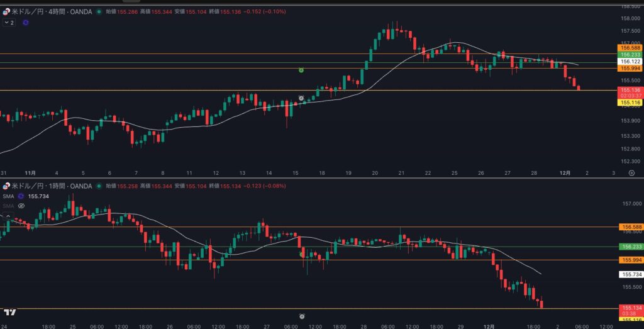Toggle the visible SMA indicator's purple eye icon

click(21, 196)
